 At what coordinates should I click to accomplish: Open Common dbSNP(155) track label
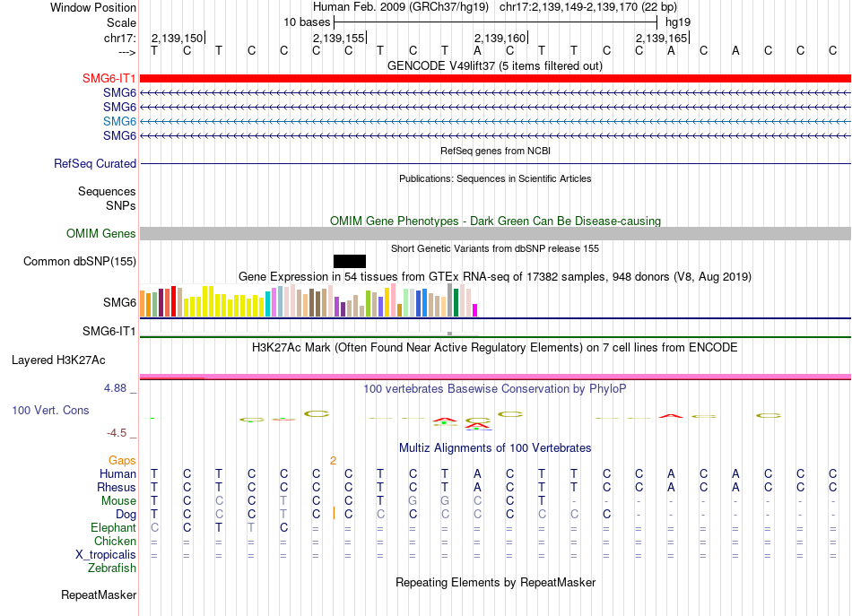tap(80, 261)
